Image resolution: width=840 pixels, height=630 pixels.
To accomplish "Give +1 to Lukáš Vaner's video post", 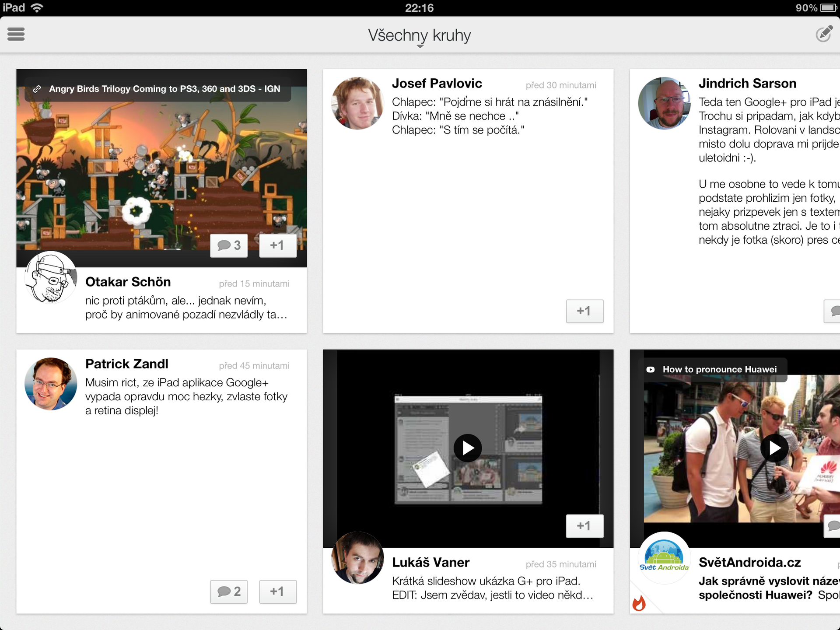I will (585, 526).
